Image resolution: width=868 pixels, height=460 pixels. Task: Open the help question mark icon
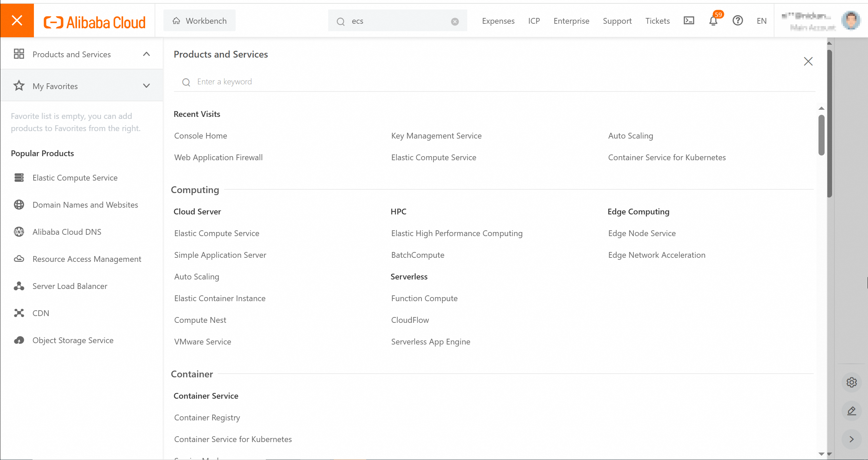(738, 21)
